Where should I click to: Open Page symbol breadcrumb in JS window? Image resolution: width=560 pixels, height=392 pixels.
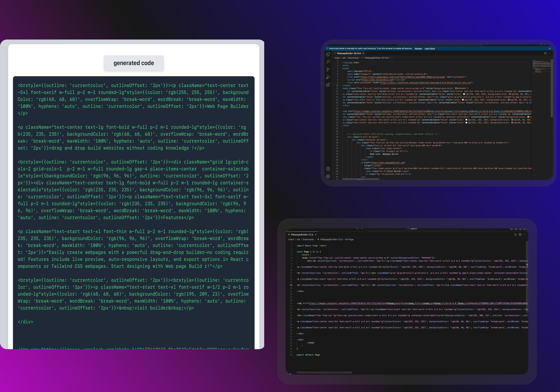tap(350, 239)
